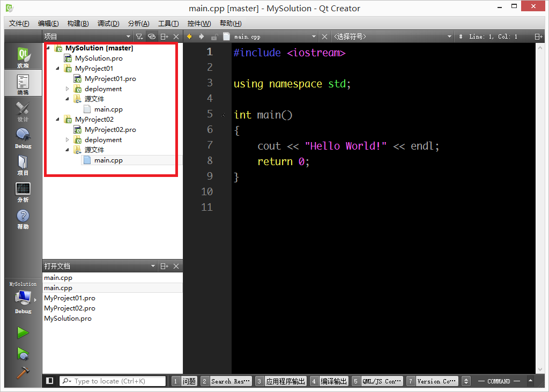The height and width of the screenshot is (392, 549).
Task: Build project with the hammer icon
Action: [23, 373]
